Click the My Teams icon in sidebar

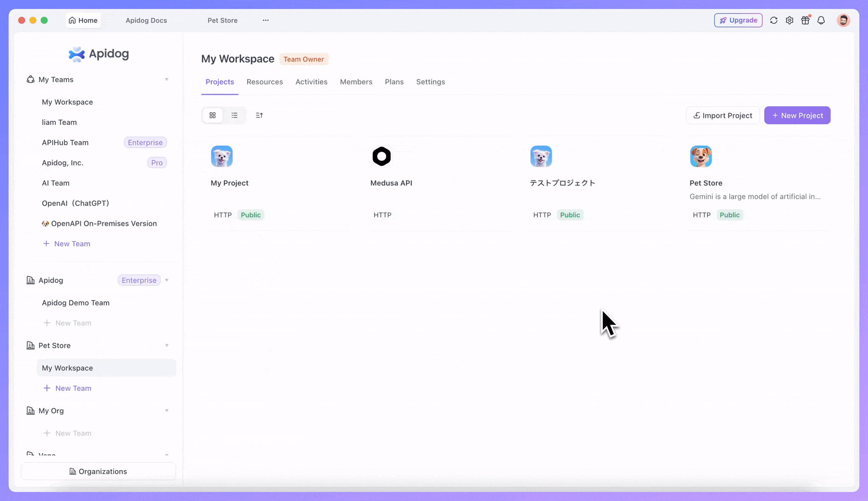[x=31, y=80]
